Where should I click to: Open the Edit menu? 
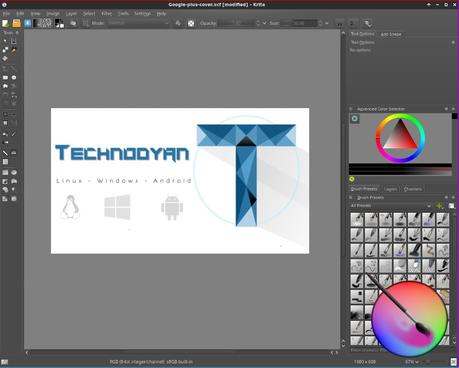[20, 14]
